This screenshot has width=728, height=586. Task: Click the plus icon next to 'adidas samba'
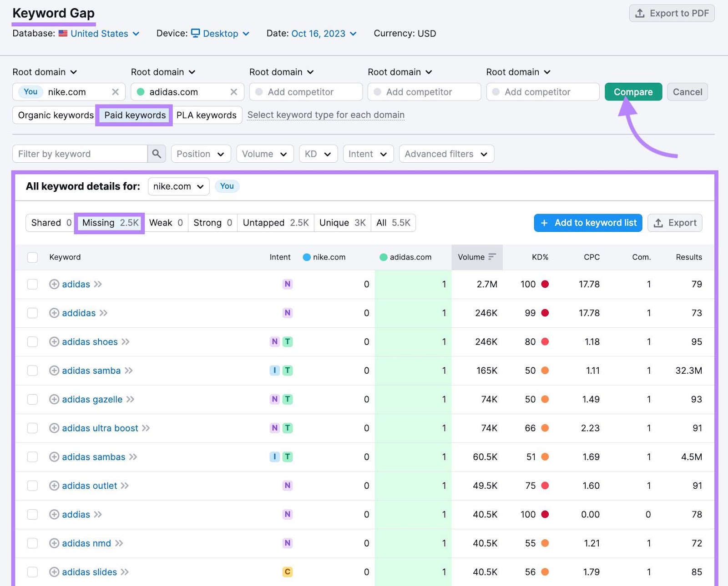(54, 371)
